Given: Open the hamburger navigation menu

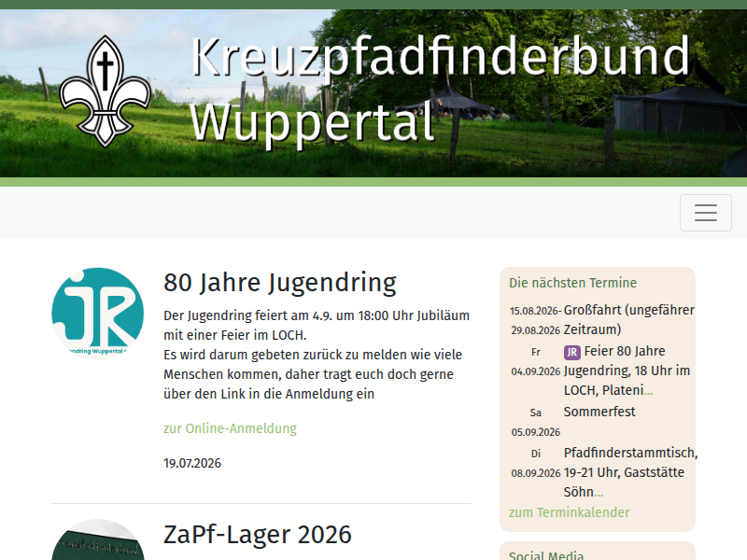Looking at the screenshot, I should point(706,213).
